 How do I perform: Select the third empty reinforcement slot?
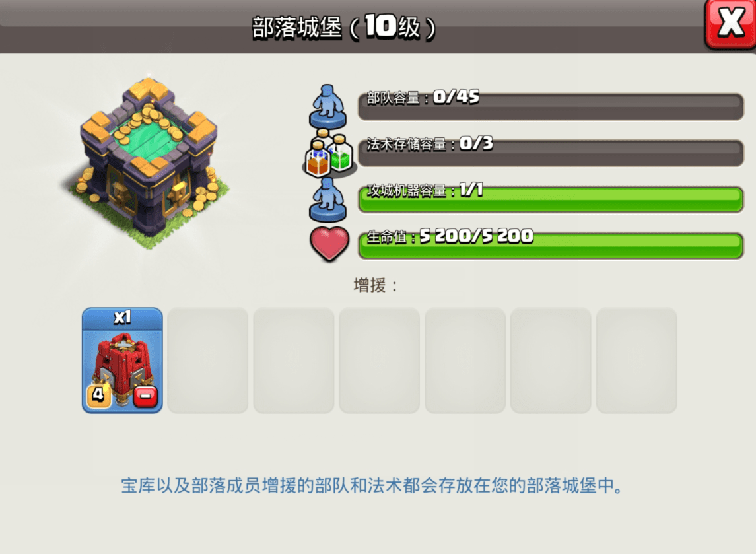click(380, 360)
